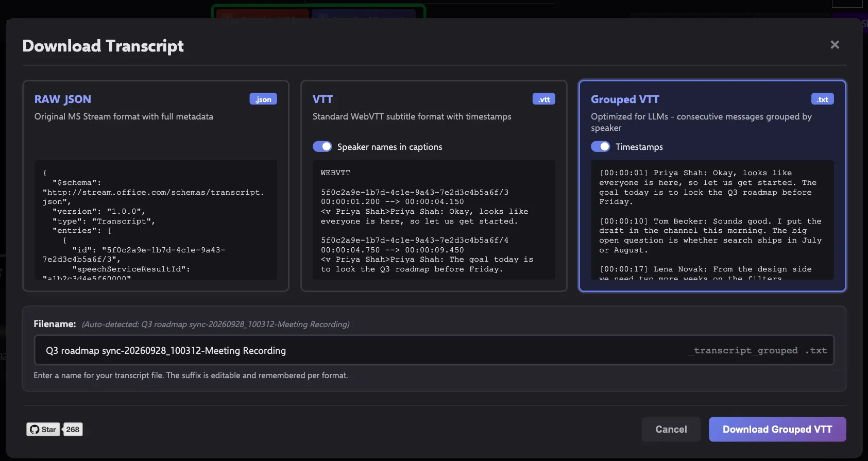
Task: Click the .txt format badge
Action: 823,99
